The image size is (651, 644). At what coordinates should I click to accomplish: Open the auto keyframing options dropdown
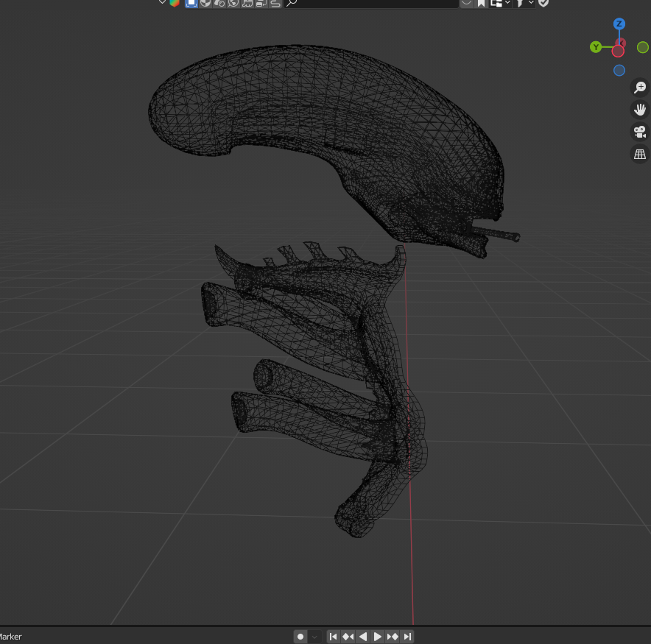(314, 636)
